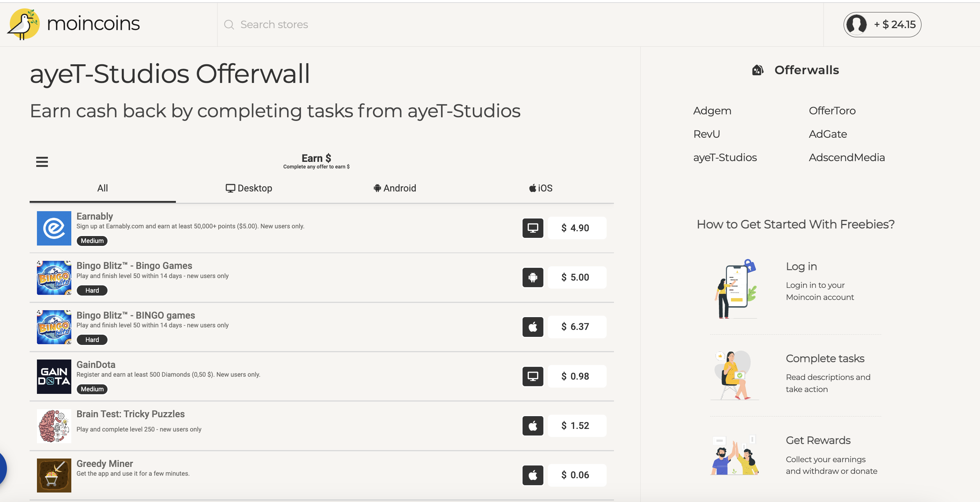
Task: Click the Earn $ heading text
Action: (x=316, y=158)
